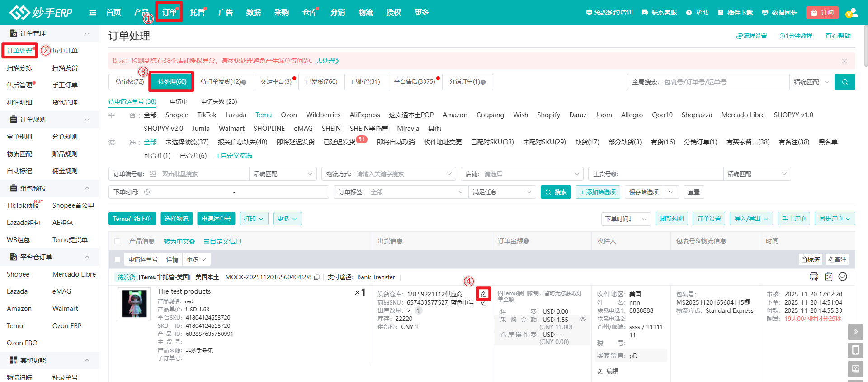This screenshot has width=868, height=382.
Task: Click the Tire test products thumbnail
Action: [134, 304]
